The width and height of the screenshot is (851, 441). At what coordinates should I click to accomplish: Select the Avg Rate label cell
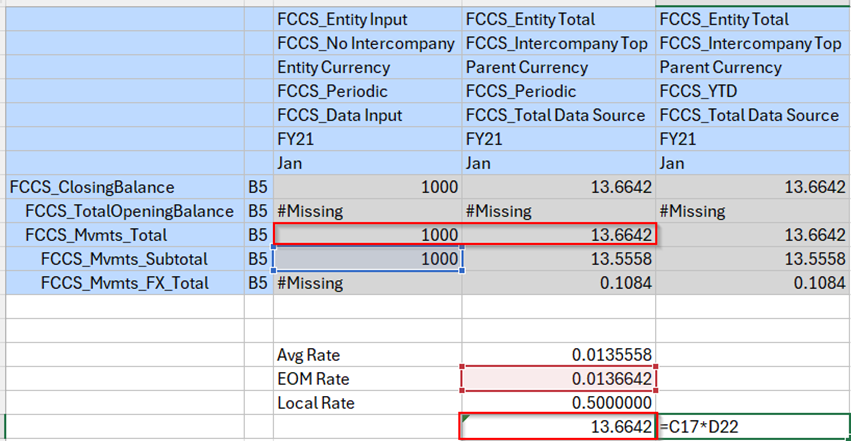[367, 355]
